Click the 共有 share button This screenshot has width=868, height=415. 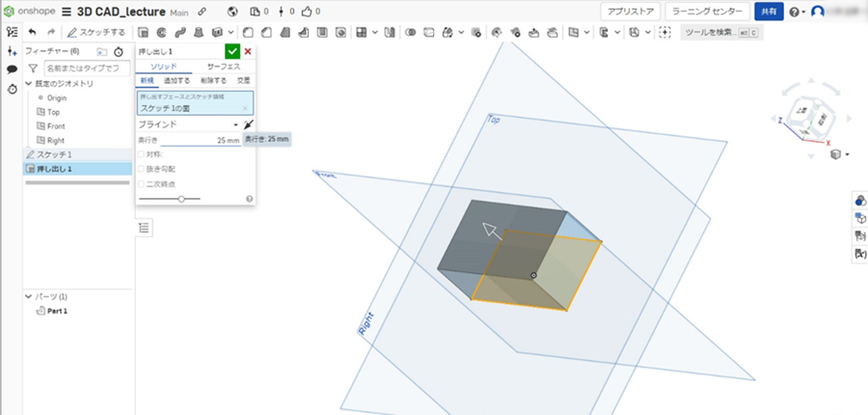[x=768, y=12]
